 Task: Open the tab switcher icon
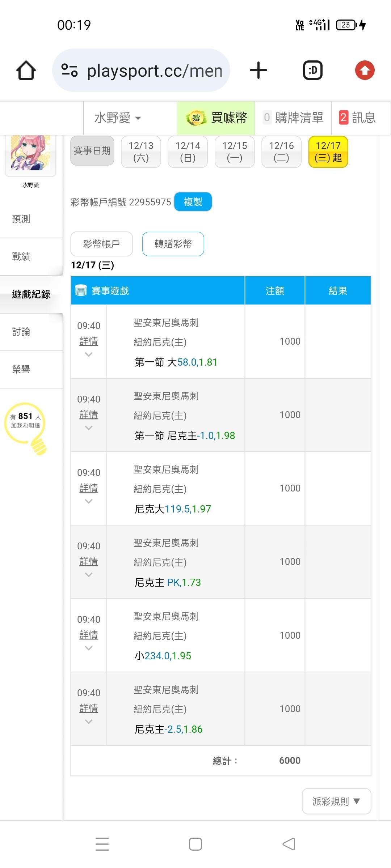tap(312, 70)
